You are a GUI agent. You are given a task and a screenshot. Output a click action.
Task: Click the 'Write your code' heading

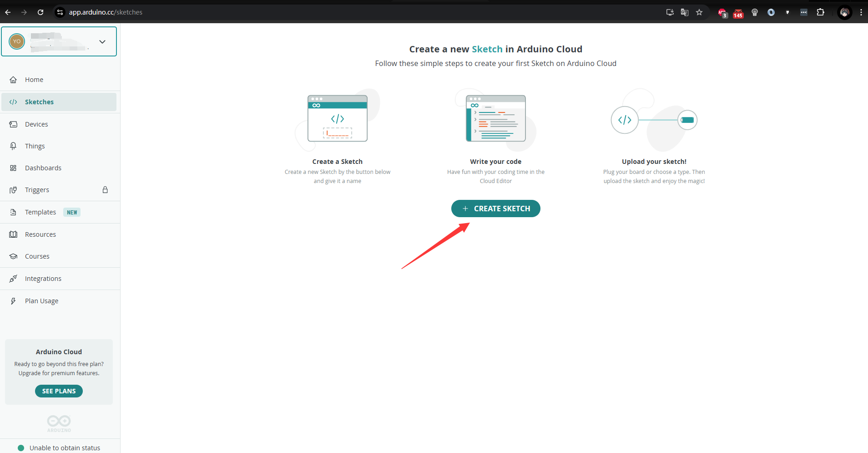496,162
